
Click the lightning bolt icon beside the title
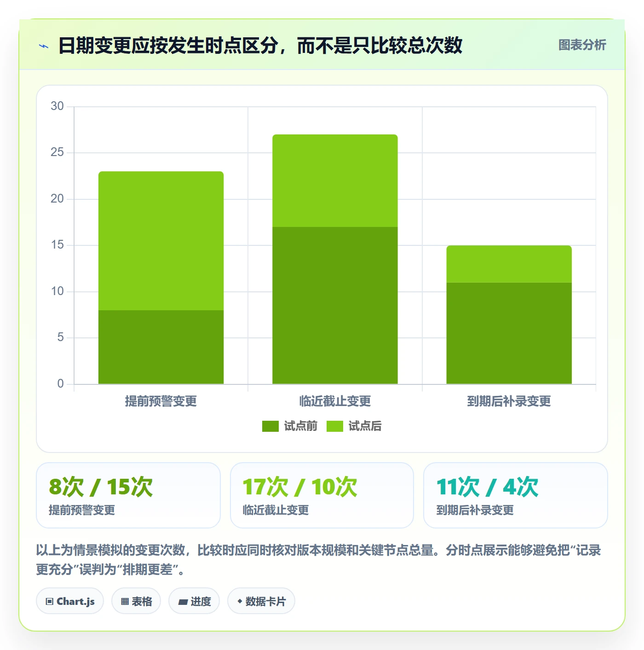click(x=44, y=46)
